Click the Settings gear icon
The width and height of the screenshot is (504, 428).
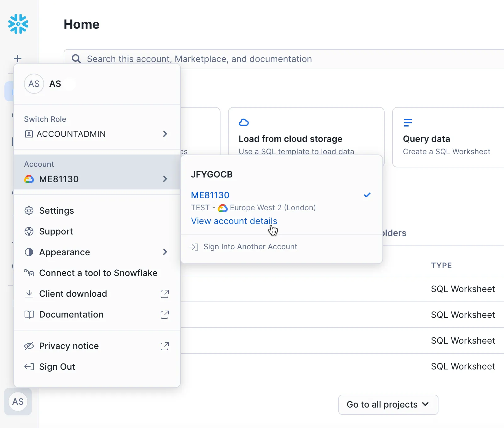pyautogui.click(x=29, y=211)
